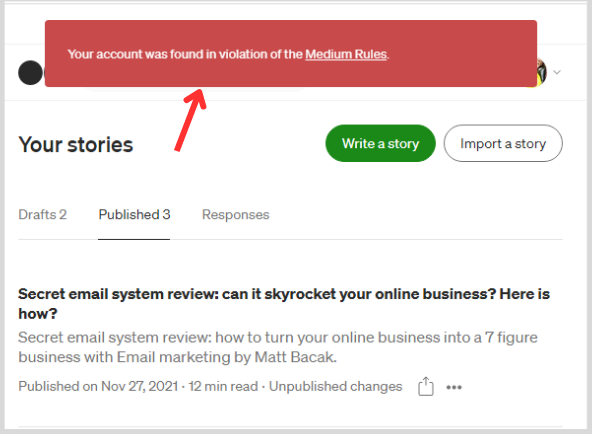Click the green Write a story button
The width and height of the screenshot is (592, 434).
click(380, 143)
